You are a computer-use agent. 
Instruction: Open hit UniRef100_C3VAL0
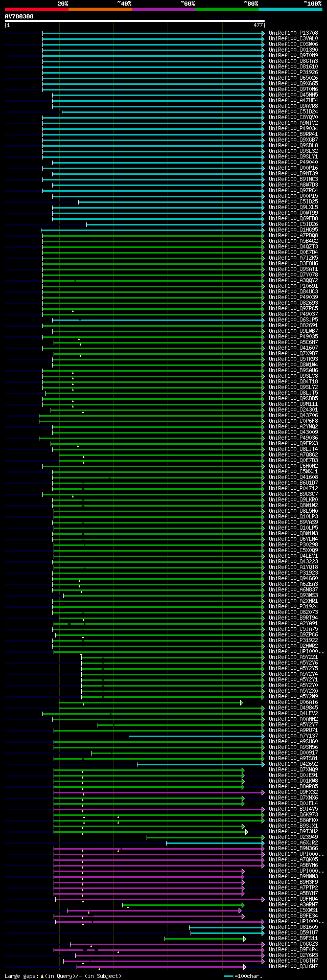(x=293, y=39)
